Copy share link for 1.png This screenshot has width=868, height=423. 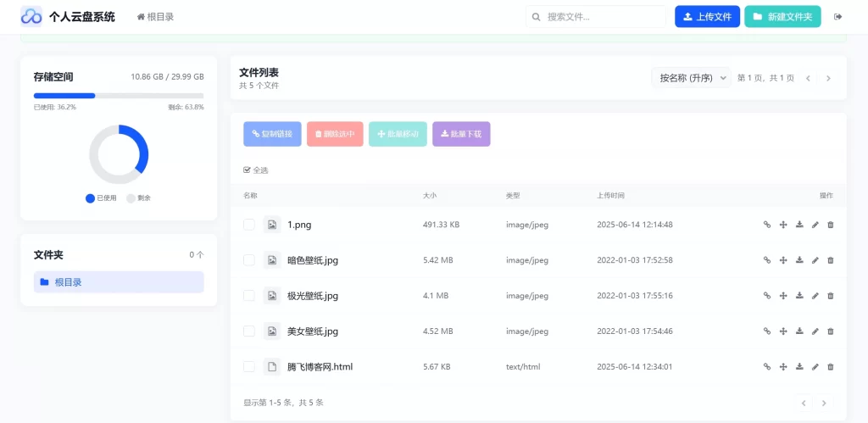pyautogui.click(x=766, y=225)
